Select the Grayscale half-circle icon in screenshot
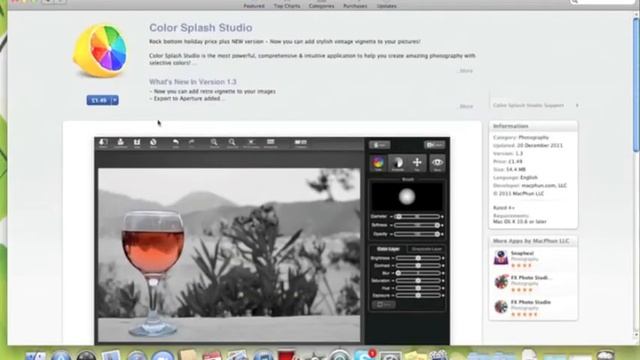Screen dimensions: 640x360 (398, 163)
